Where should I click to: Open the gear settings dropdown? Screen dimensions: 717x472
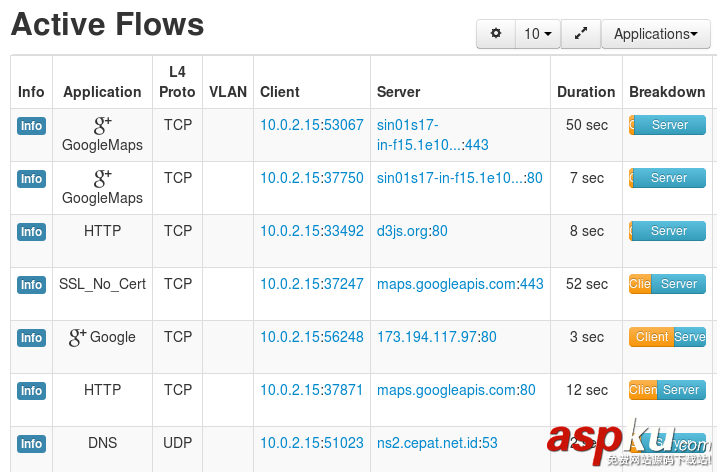496,34
